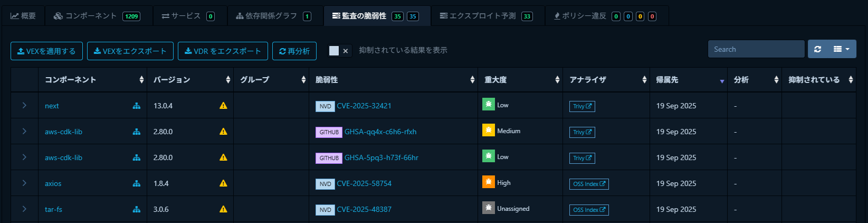868x223 pixels.
Task: Open the CVE-2025-58754 vulnerability link
Action: point(364,183)
